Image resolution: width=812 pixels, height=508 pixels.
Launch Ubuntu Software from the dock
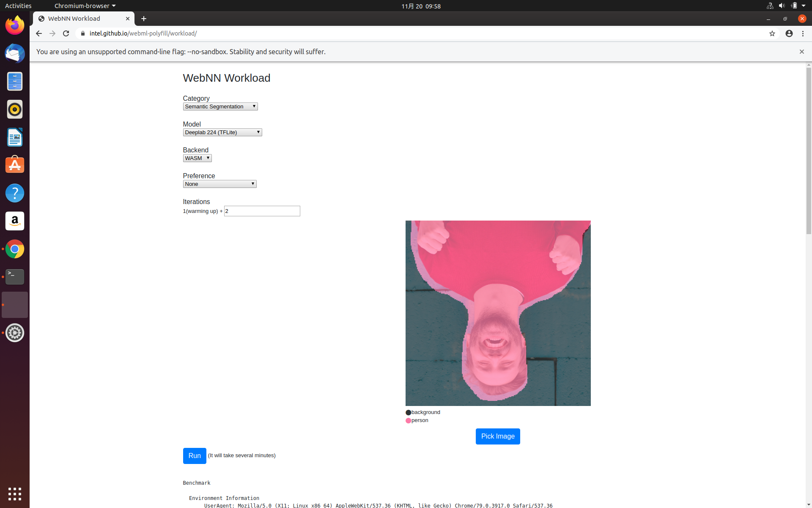15,165
